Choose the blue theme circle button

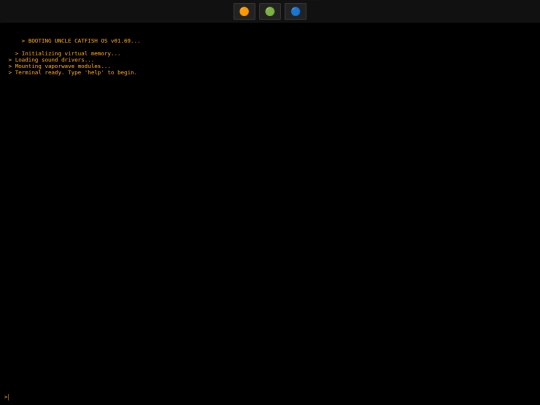coord(295,11)
